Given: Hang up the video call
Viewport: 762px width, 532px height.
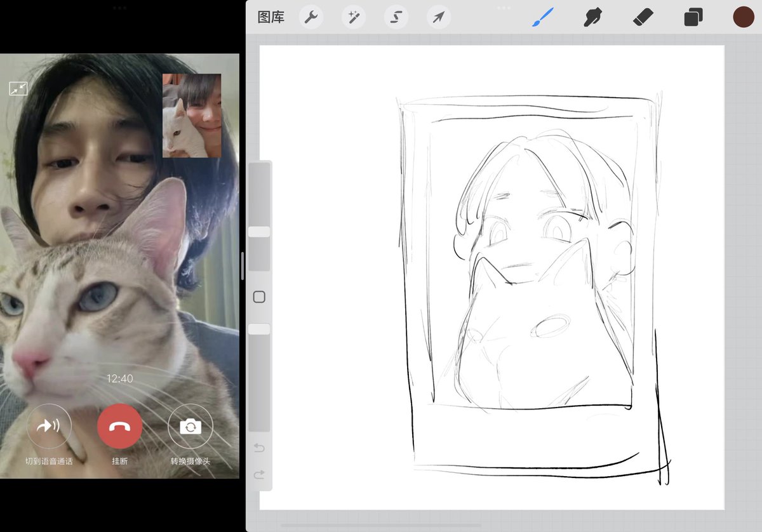Looking at the screenshot, I should (119, 427).
